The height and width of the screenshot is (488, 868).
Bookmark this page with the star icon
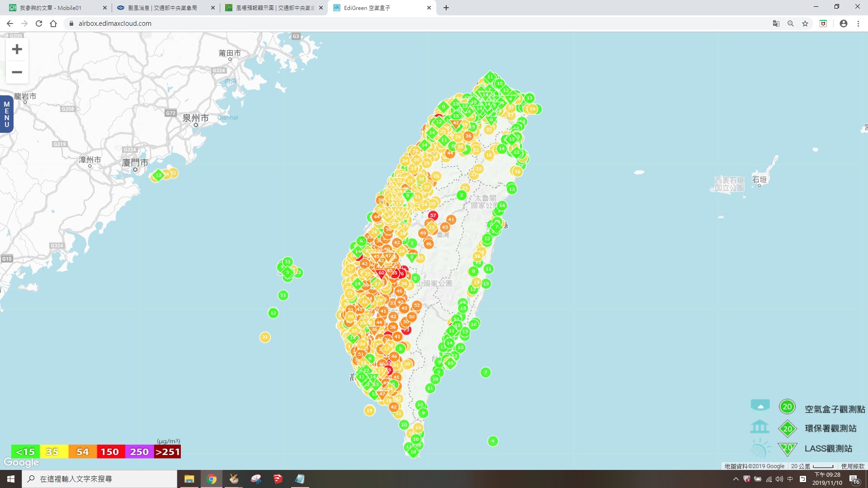805,23
